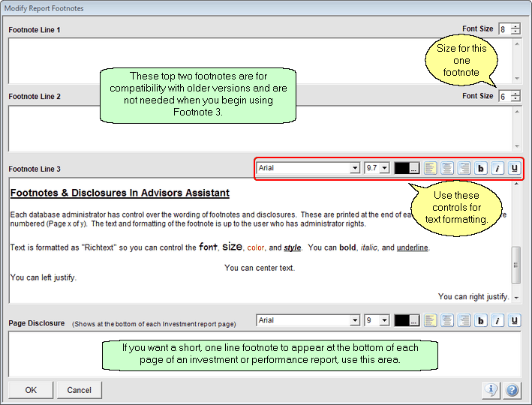Open Footnote Line 3 font size dropdown
532x405 pixels.
pos(385,169)
